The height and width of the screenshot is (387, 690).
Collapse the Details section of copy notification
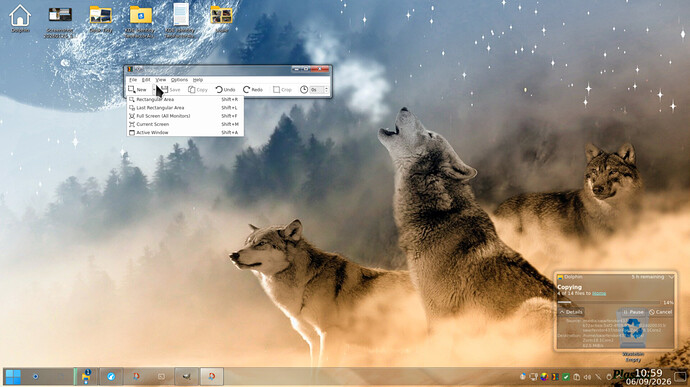tap(571, 312)
